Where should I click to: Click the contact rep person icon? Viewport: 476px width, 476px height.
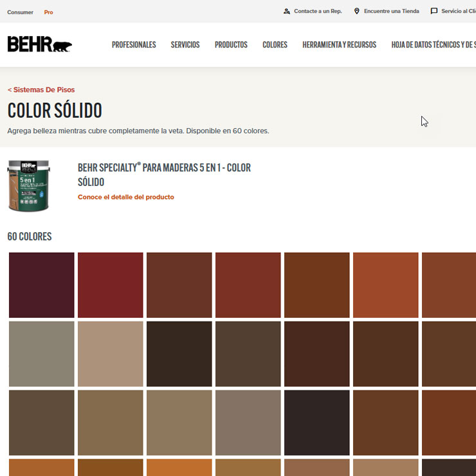(287, 11)
